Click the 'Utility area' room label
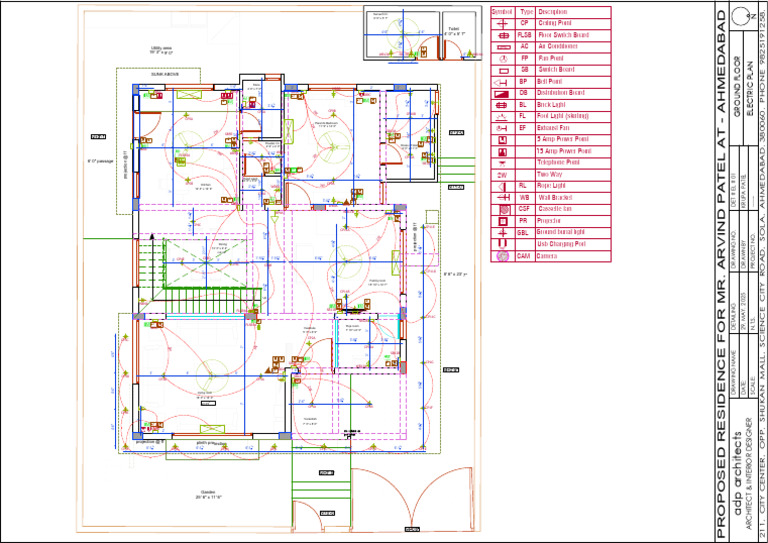 (162, 48)
